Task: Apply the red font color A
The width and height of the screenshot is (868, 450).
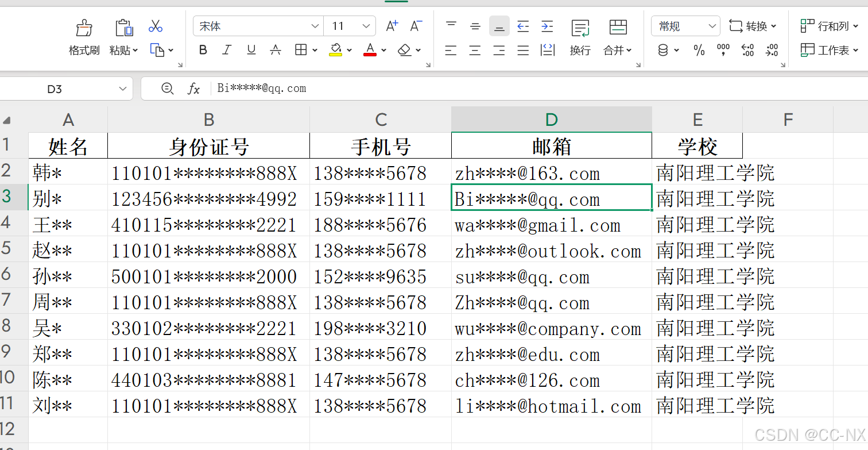Action: tap(370, 50)
